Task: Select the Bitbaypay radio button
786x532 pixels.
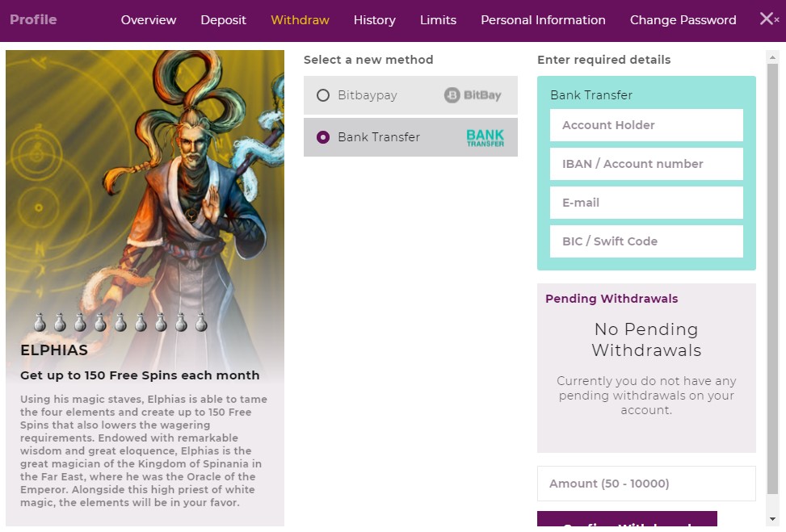Action: [323, 95]
